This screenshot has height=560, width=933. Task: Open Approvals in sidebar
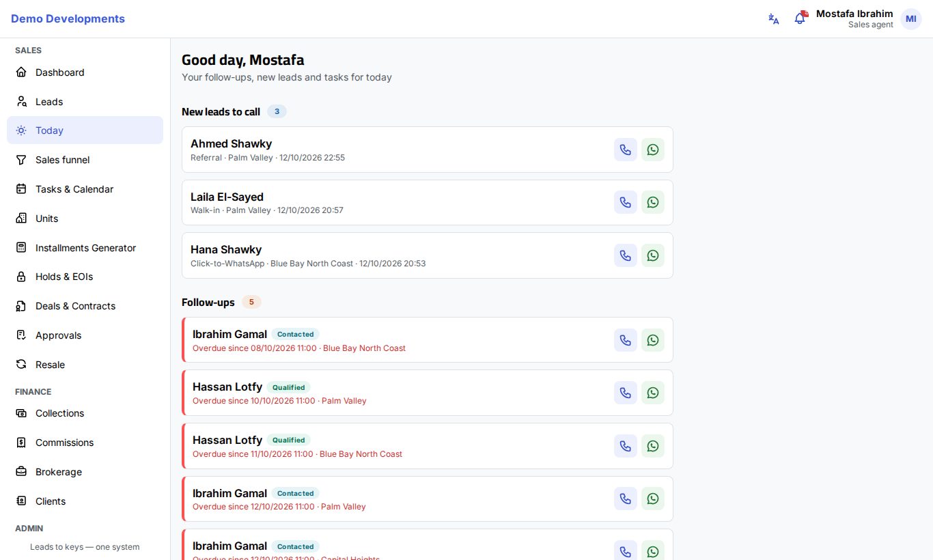click(85, 335)
